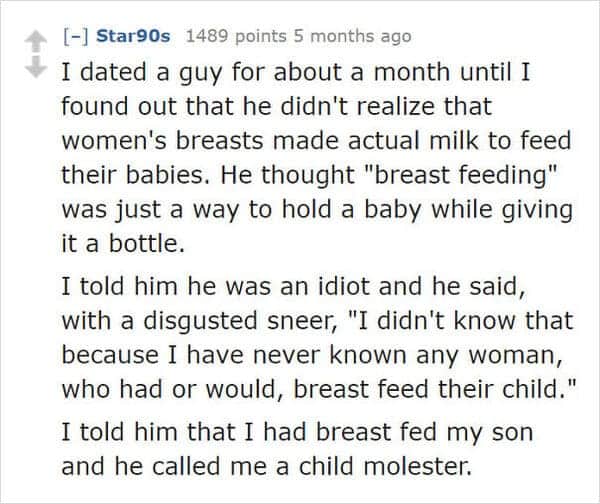Open the Star90s user profile
Image resolution: width=600 pixels, height=504 pixels.
tap(133, 36)
